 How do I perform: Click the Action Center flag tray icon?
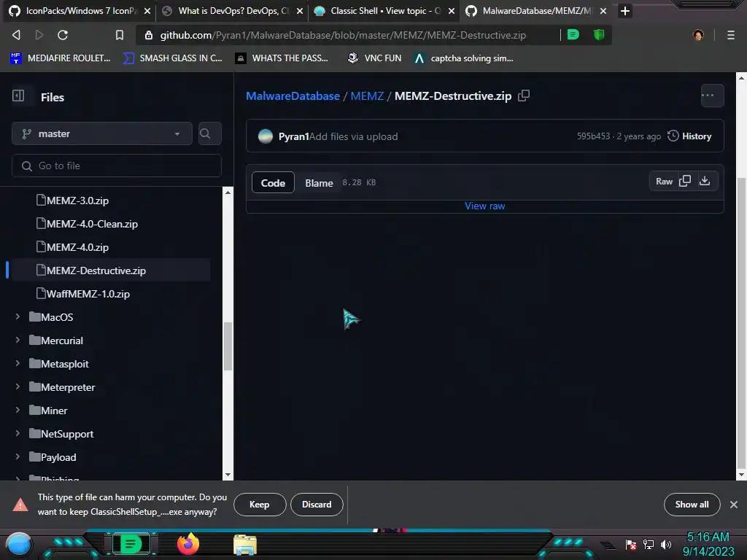[631, 544]
